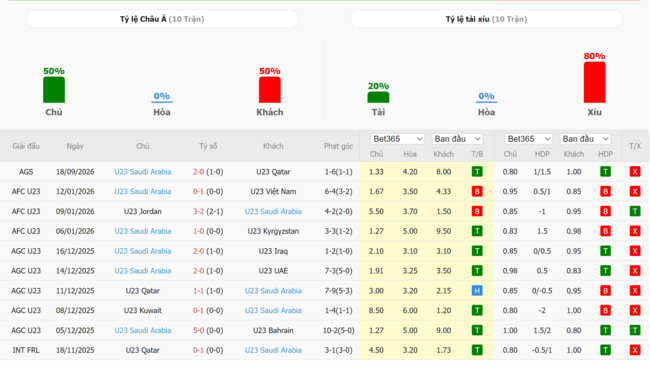Click the red X icon in U23 Kuwait row

coord(635,311)
